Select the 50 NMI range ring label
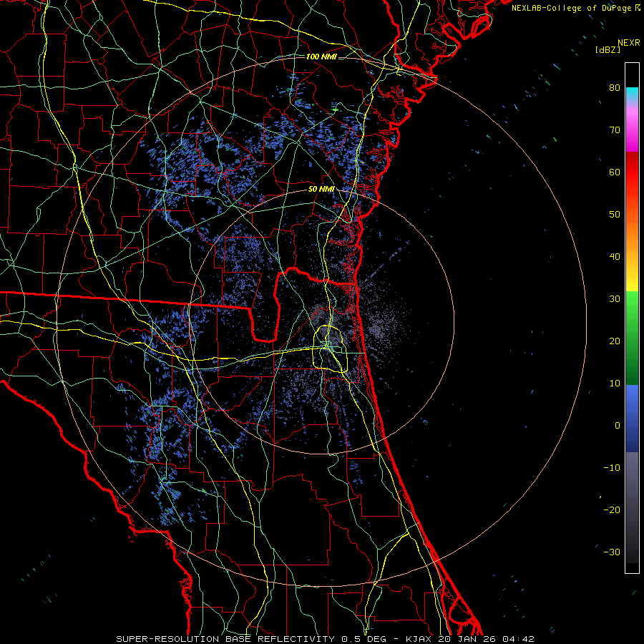Image resolution: width=644 pixels, height=644 pixels. (x=321, y=189)
